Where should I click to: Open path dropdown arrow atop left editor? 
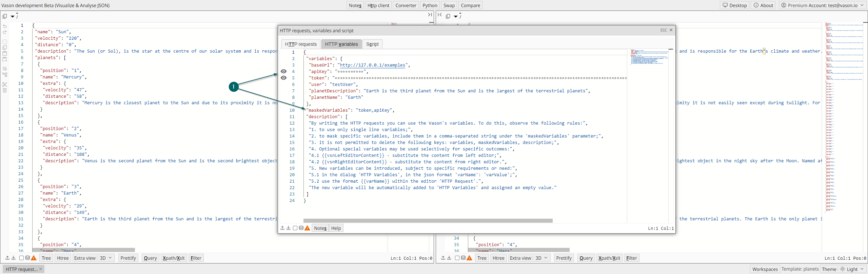[13, 16]
